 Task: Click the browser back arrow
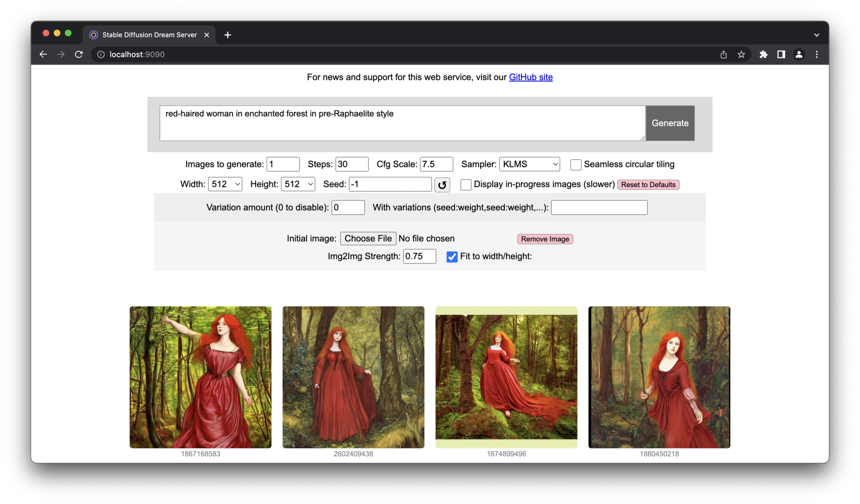click(43, 55)
